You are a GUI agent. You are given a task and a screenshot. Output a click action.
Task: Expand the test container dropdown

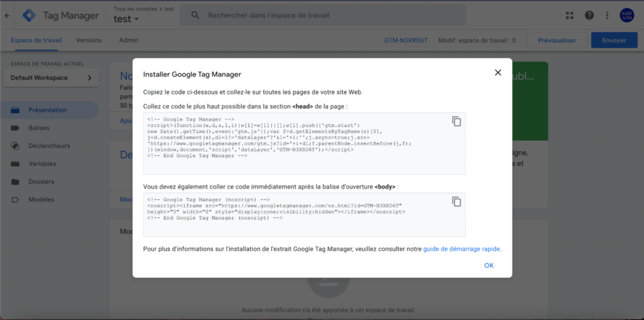click(126, 19)
